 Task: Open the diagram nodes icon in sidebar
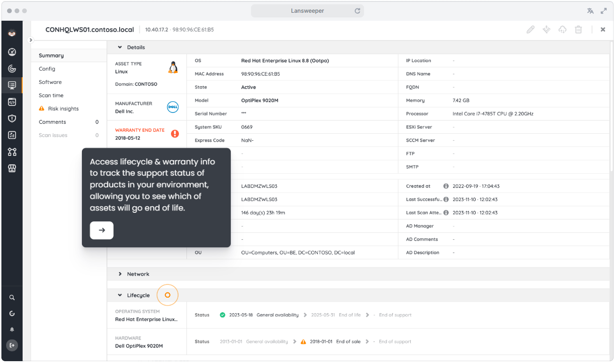(x=12, y=152)
